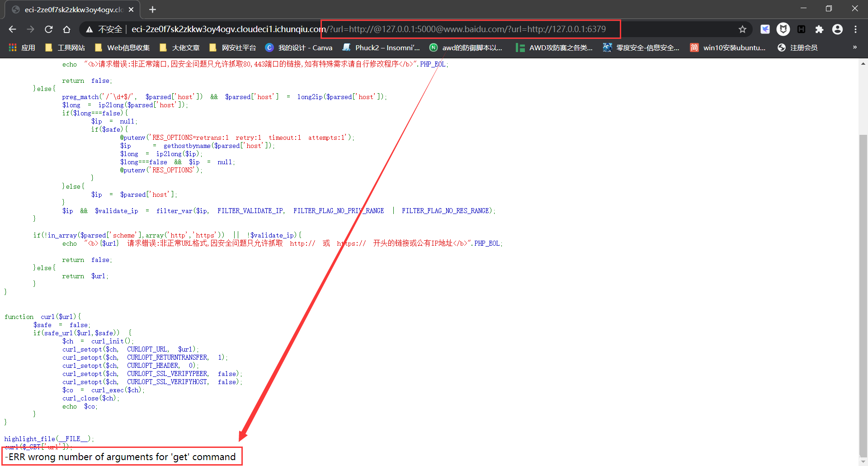868x466 pixels.
Task: Select the eci-2ze0f7sk2zkkw3oy4ogv tab
Action: [72, 10]
